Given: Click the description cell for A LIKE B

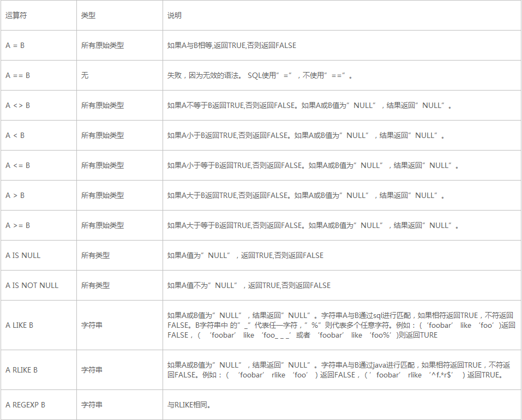Looking at the screenshot, I should [x=327, y=325].
